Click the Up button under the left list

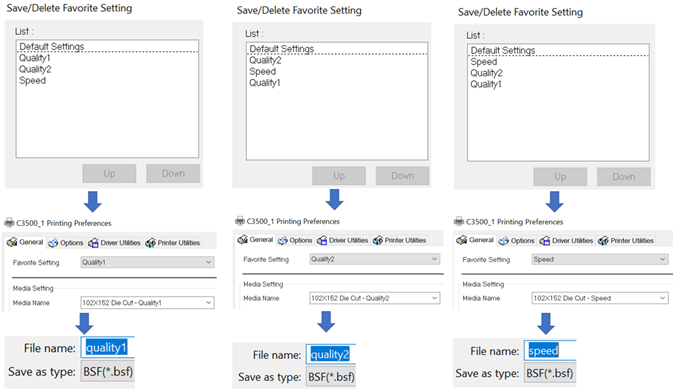pos(109,173)
